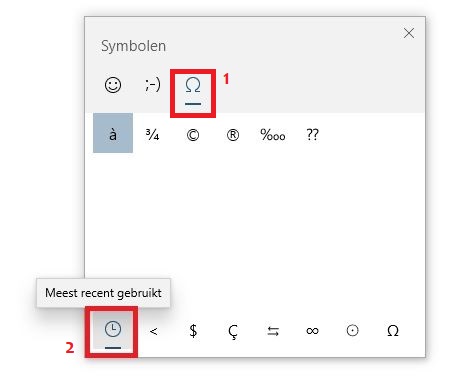Insert the ?? symbol
Screen dimensions: 456x379
[312, 135]
